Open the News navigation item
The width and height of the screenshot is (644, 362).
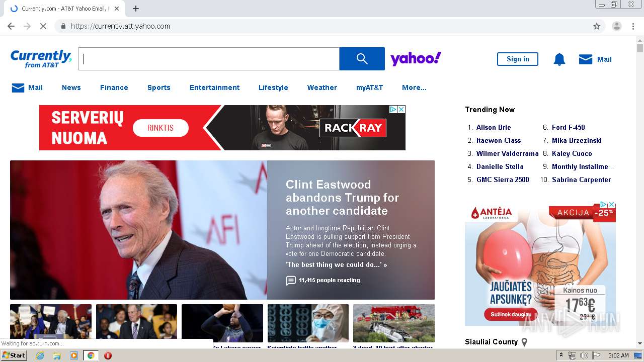(x=71, y=87)
